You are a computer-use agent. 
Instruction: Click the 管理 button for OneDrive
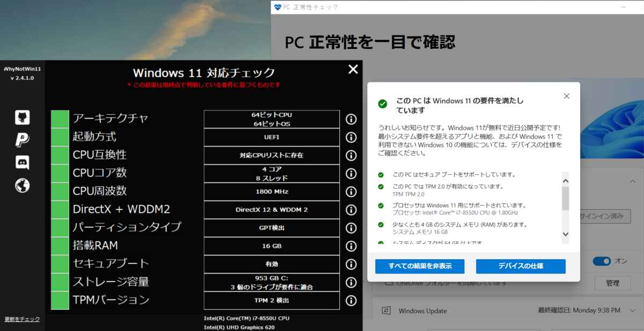612,283
